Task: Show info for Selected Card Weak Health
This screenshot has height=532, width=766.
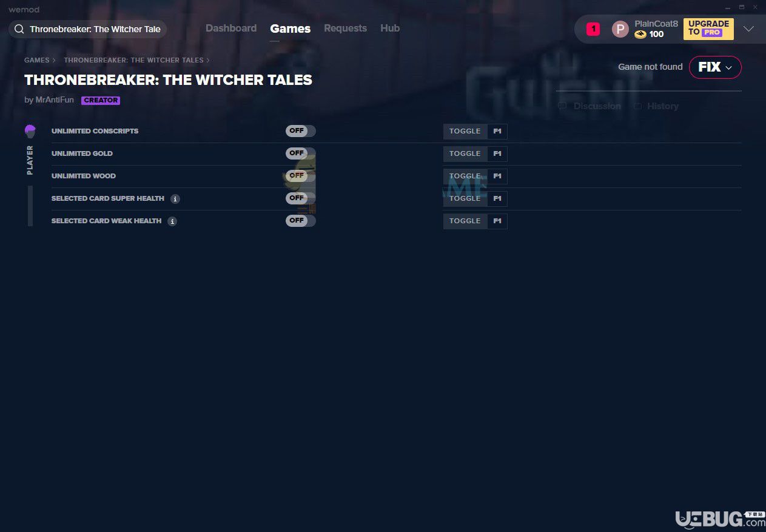Action: click(x=172, y=221)
